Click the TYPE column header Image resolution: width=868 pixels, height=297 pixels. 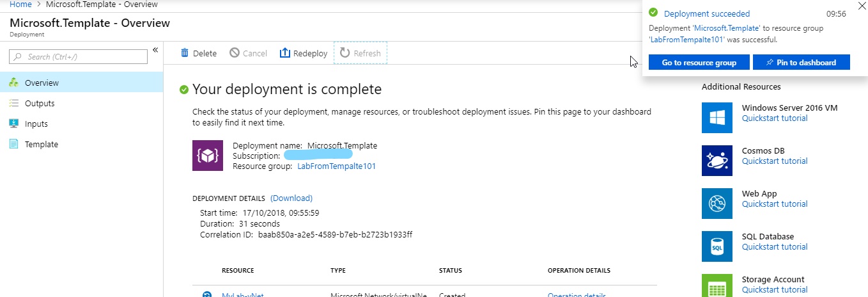coord(338,271)
